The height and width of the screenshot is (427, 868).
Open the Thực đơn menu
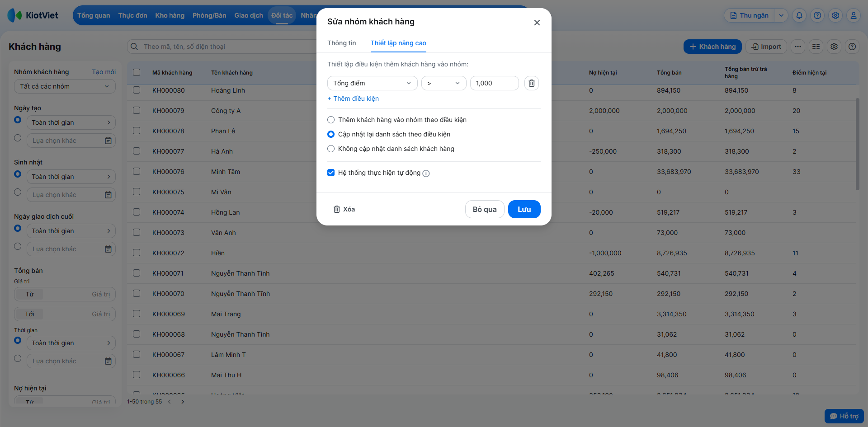tap(132, 15)
